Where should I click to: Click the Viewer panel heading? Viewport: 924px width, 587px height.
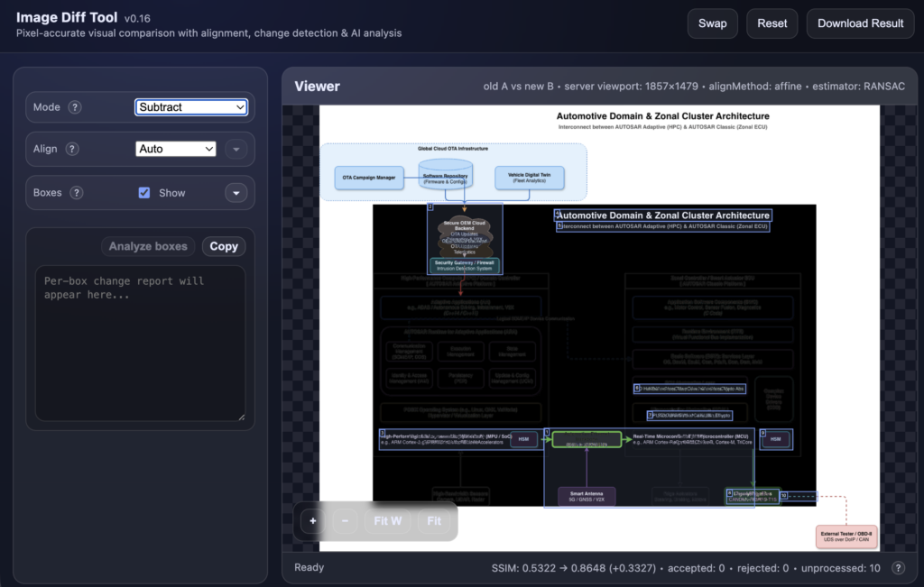(317, 86)
